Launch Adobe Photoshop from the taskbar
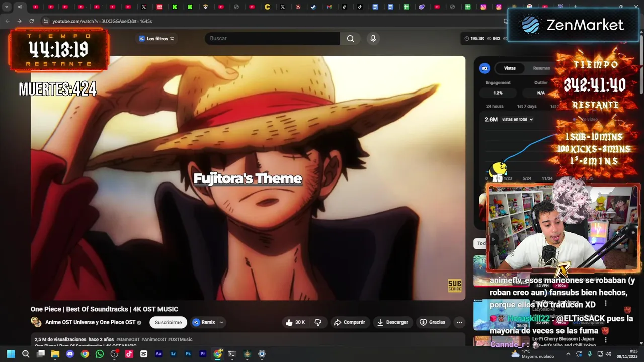Image resolution: width=644 pixels, height=362 pixels. click(x=188, y=354)
